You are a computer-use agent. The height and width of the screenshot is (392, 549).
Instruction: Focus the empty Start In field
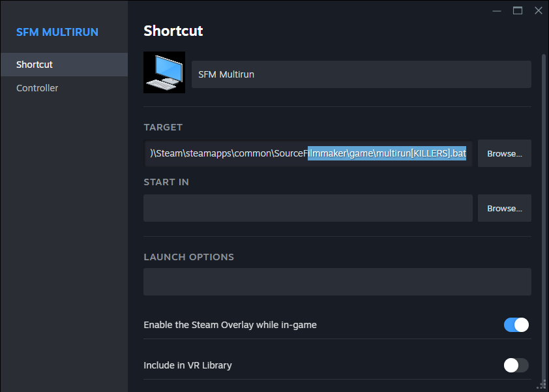(308, 209)
